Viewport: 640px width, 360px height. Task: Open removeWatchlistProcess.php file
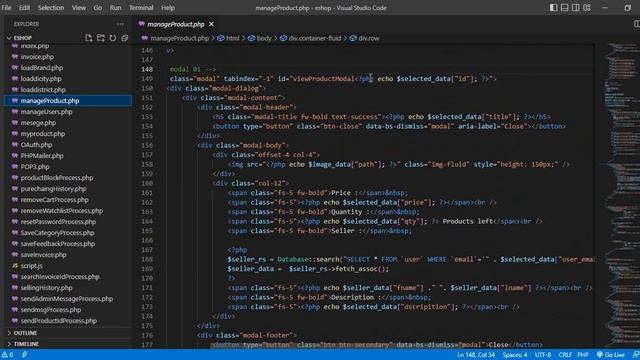(x=62, y=211)
